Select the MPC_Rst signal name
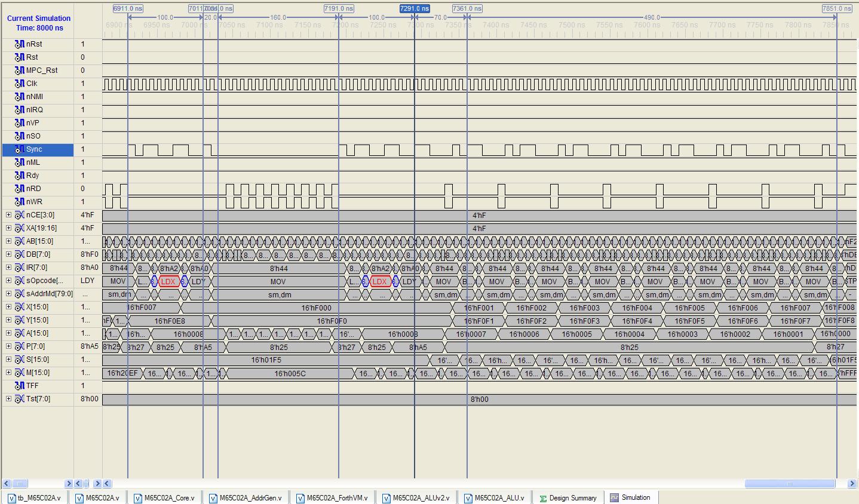 [42, 70]
